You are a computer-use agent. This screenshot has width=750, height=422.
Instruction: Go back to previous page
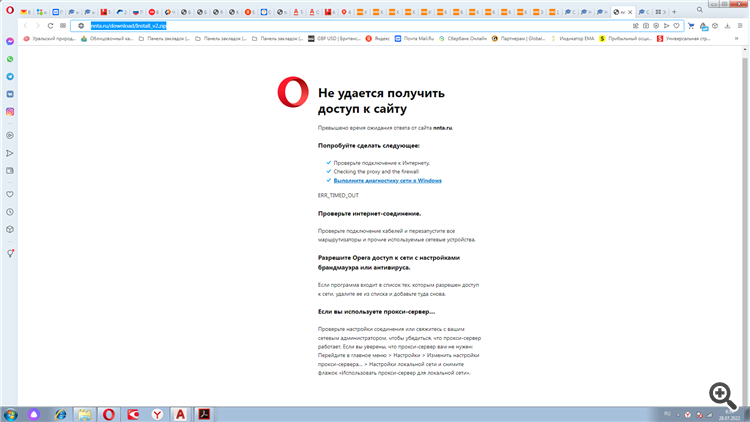point(25,26)
